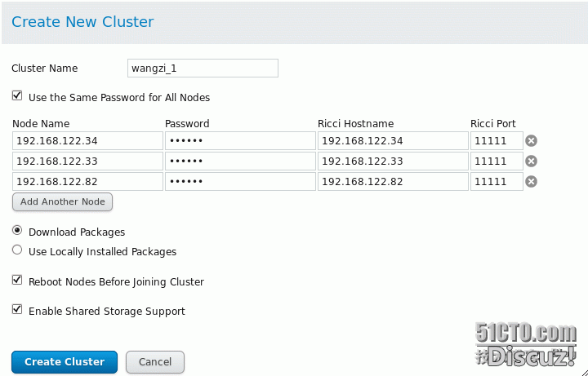Viewport: 588px width, 376px height.
Task: Click the Password field in first node row
Action: [239, 141]
